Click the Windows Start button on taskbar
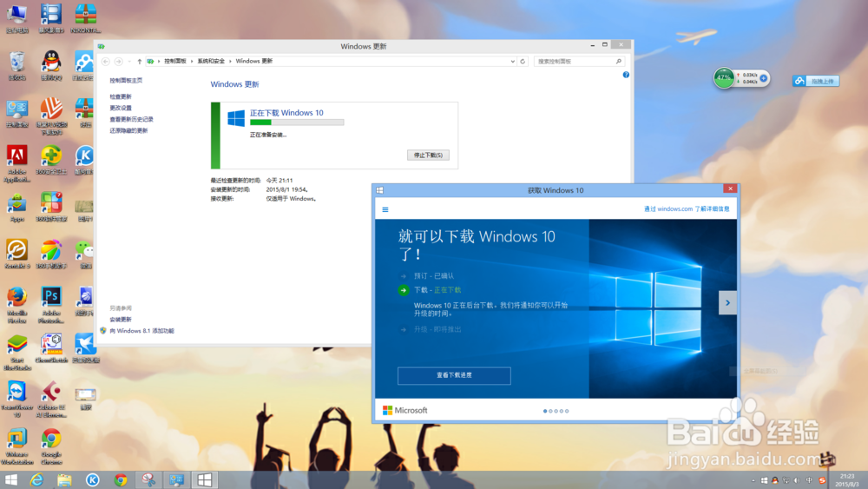 (x=11, y=479)
